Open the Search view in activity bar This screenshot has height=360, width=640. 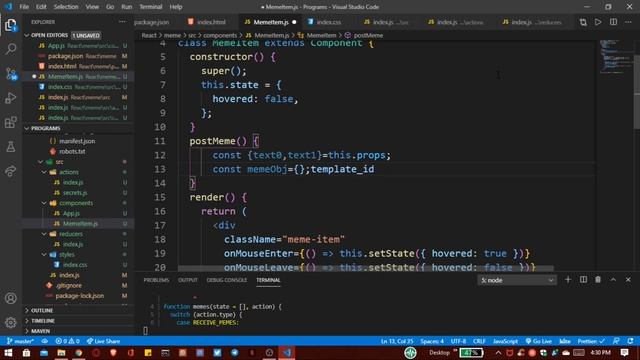pyautogui.click(x=11, y=49)
